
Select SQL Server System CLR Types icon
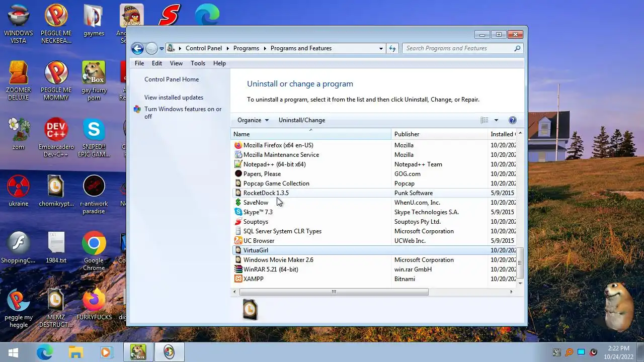[238, 231]
